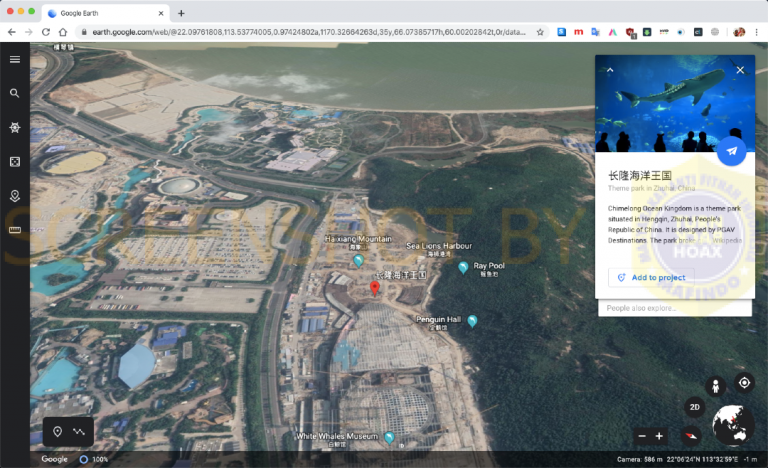Click the earth.google.com address bar

tap(309, 32)
